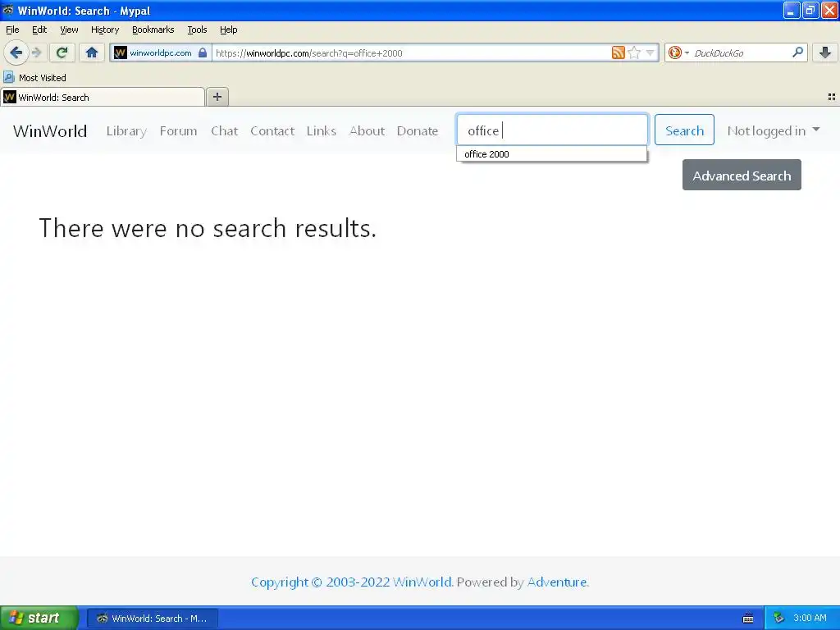Click the WinWorld brand logo link
Viewport: 840px width, 630px height.
pos(50,130)
